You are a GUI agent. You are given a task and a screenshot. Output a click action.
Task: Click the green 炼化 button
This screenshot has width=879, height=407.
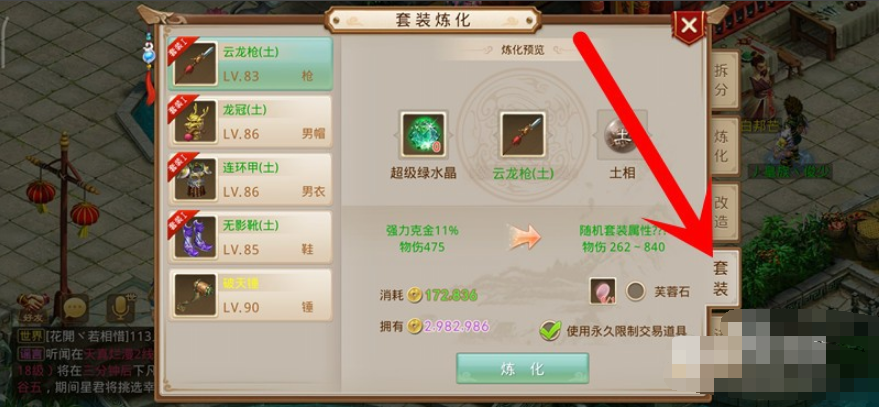[x=522, y=368]
